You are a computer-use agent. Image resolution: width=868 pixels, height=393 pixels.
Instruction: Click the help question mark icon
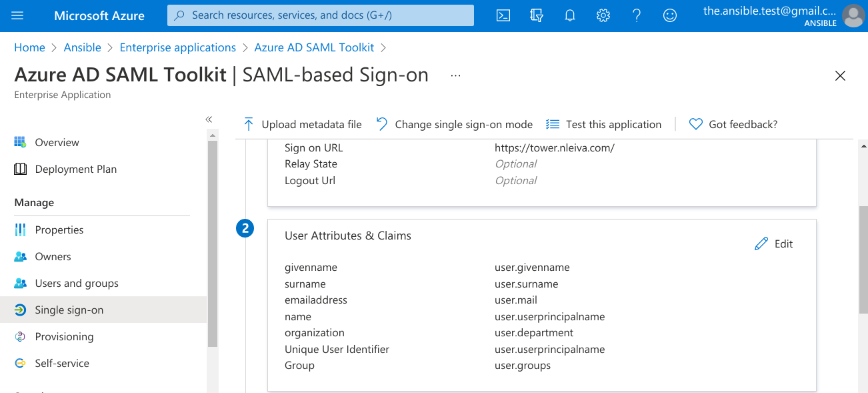point(637,15)
